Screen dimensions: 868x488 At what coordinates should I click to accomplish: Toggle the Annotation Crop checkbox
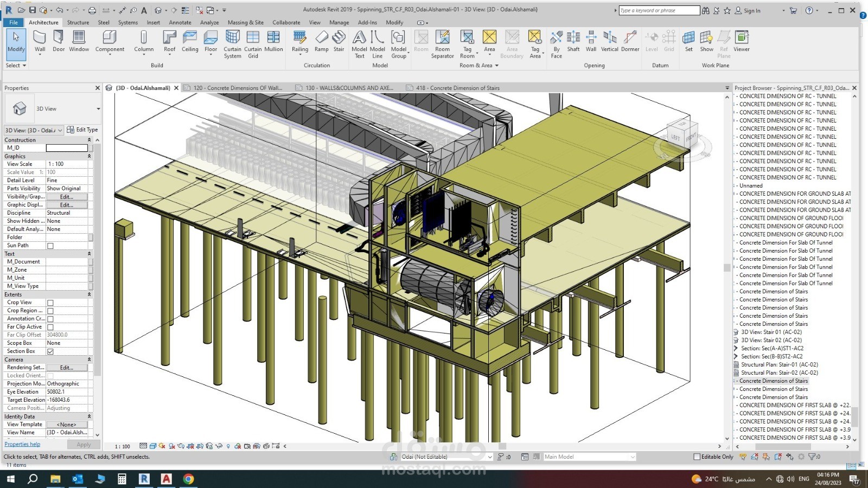click(50, 319)
